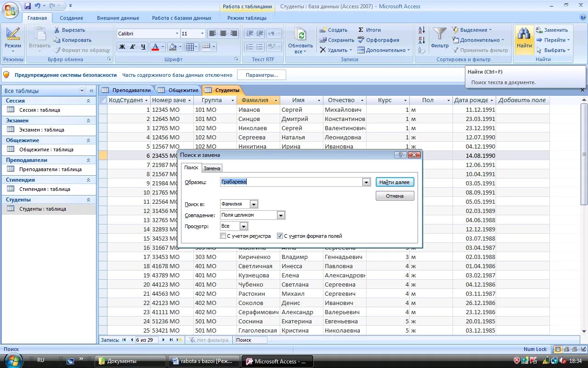
Task: Switch to Режим таблицы tab
Action: (247, 18)
